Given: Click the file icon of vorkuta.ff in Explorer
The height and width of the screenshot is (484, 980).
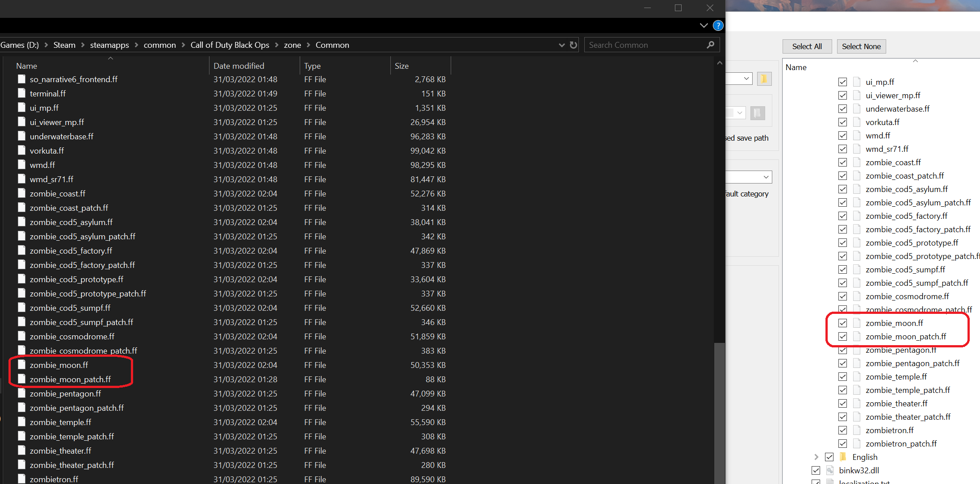Looking at the screenshot, I should tap(21, 150).
